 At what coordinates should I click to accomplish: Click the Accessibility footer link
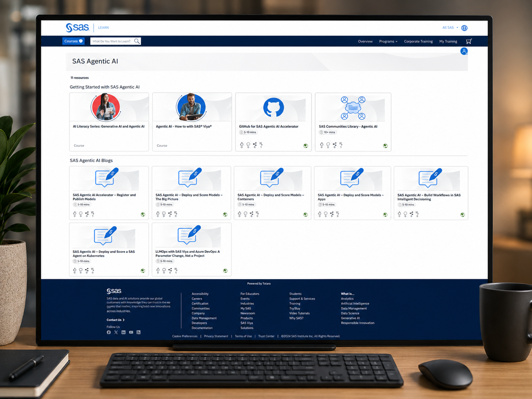tap(200, 294)
